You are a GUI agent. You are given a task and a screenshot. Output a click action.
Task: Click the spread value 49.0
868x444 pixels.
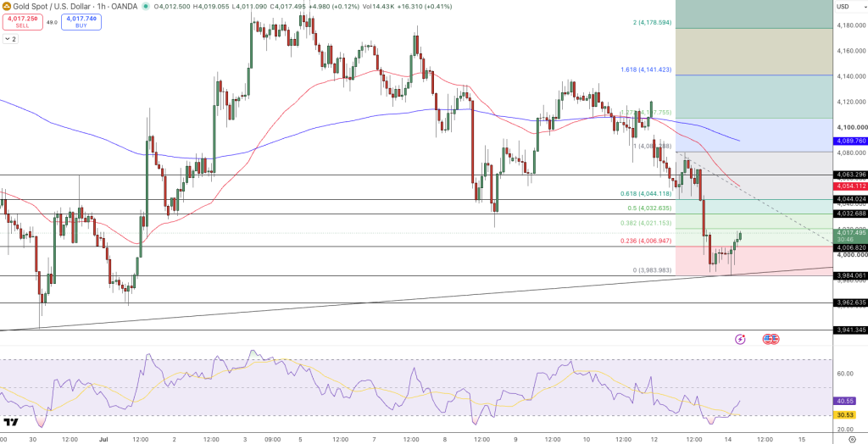pos(52,22)
